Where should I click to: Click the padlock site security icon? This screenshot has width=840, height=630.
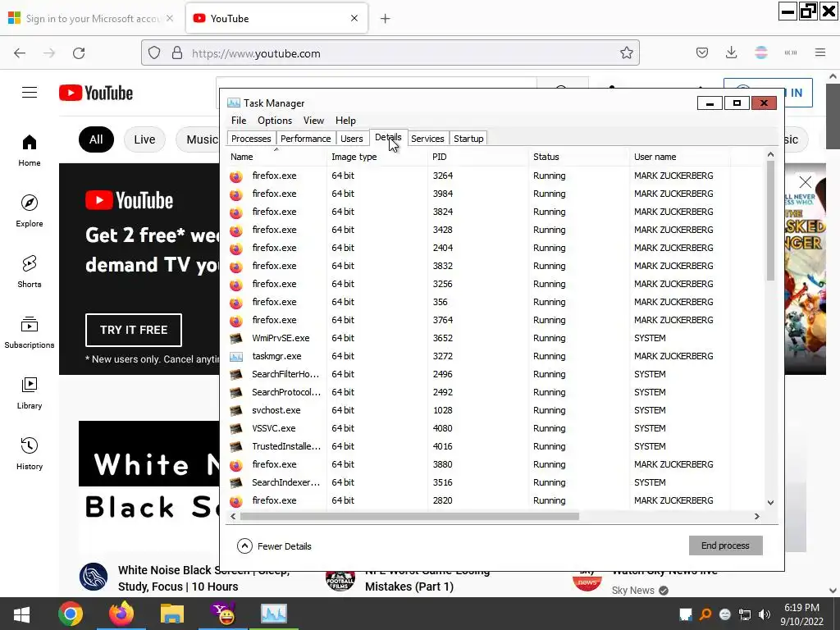[177, 53]
